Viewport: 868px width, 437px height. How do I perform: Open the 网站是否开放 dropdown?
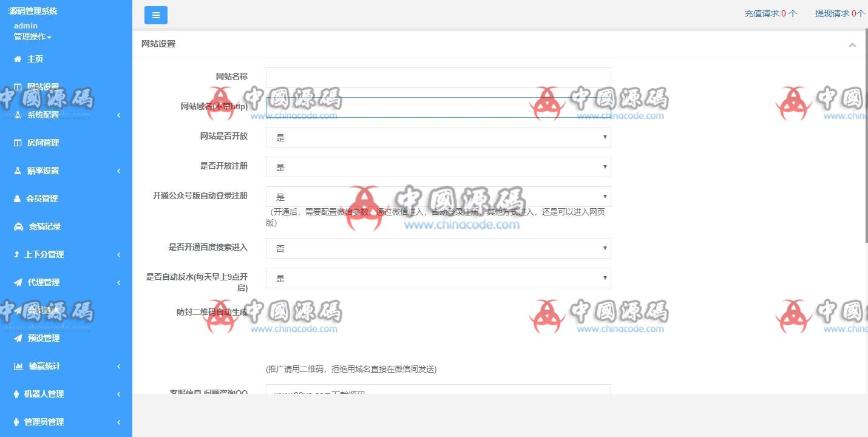[438, 137]
